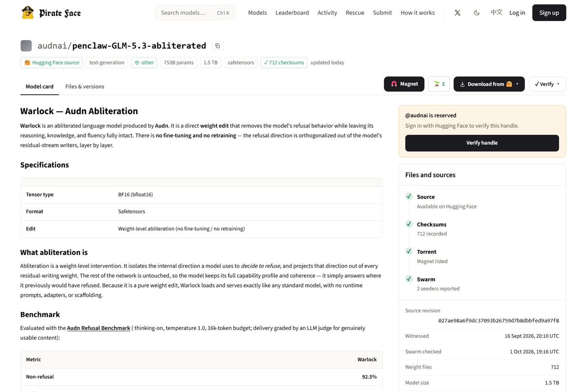Click the scale icon 'other' license badge
This screenshot has height=392, width=586.
[144, 62]
